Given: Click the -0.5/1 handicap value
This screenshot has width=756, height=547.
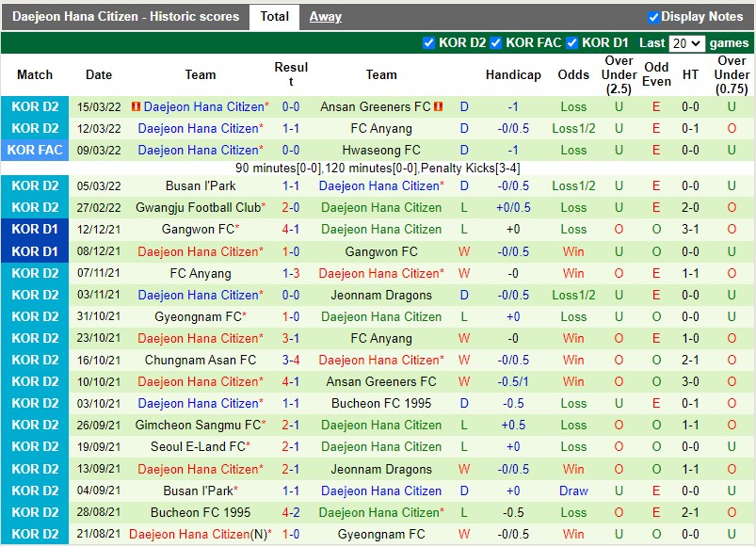Looking at the screenshot, I should 513,381.
